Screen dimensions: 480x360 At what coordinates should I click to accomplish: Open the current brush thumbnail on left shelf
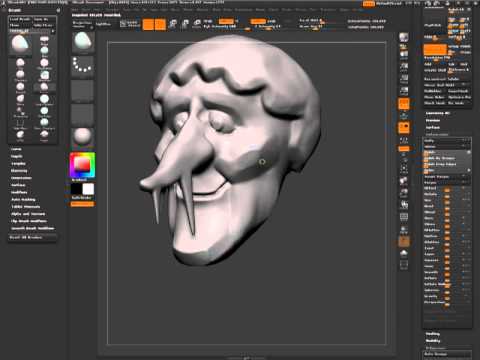point(83,42)
